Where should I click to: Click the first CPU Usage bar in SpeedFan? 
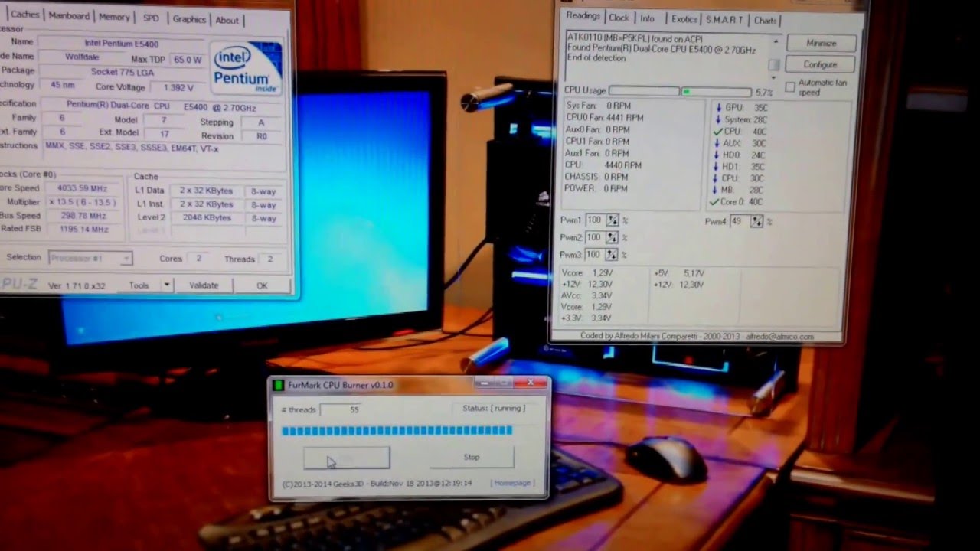(644, 91)
